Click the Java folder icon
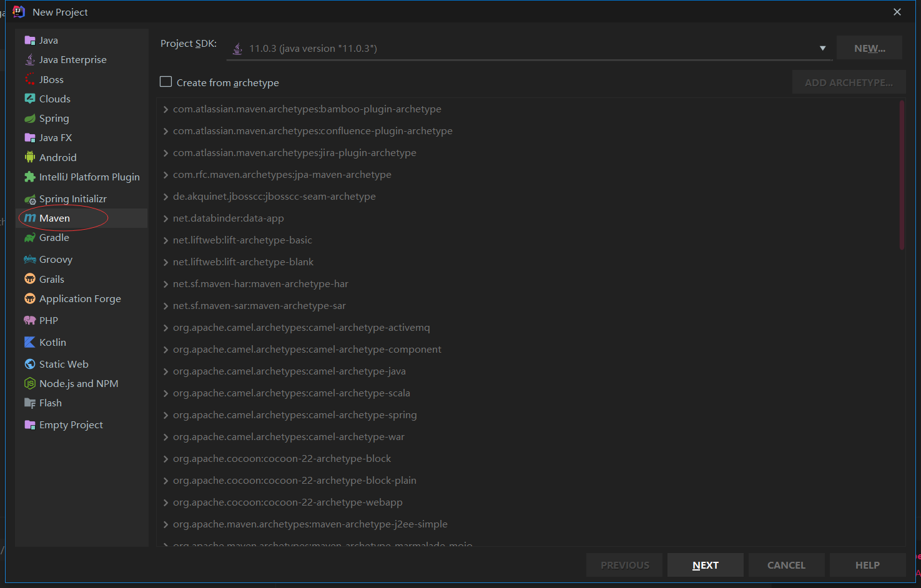 [29, 41]
